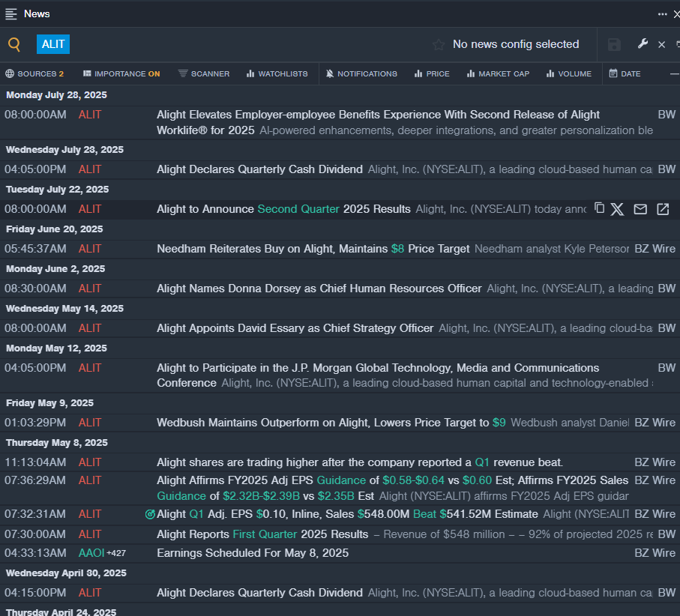
Task: Toggle the Scanner filter
Action: point(204,73)
